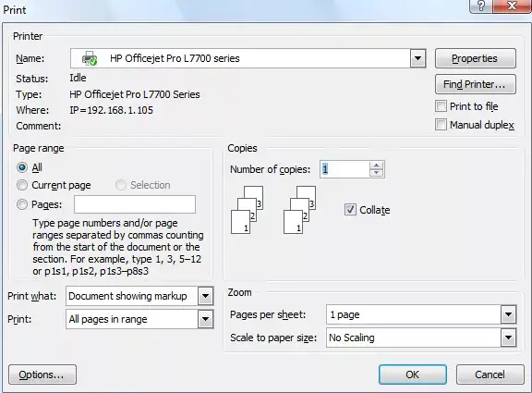
Task: Click HP Officejet Pro L7700 Series type text
Action: (135, 94)
